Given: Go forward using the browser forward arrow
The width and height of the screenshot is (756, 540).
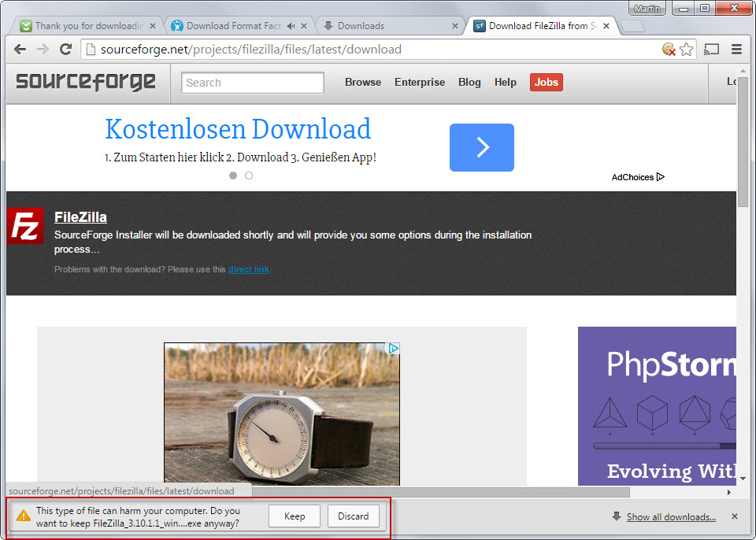Looking at the screenshot, I should tap(43, 49).
